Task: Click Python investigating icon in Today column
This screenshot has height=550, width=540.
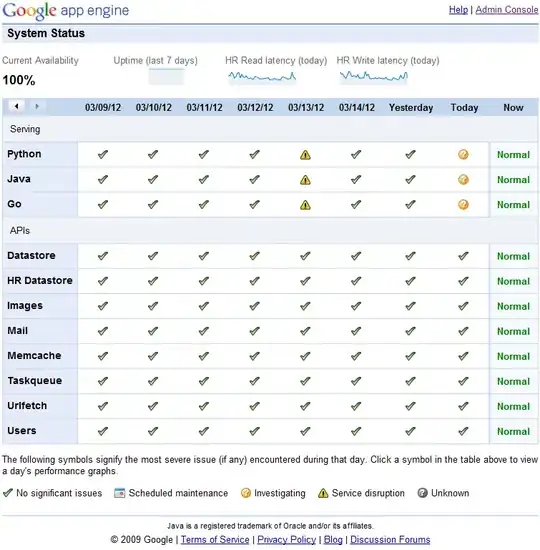Action: click(x=463, y=154)
